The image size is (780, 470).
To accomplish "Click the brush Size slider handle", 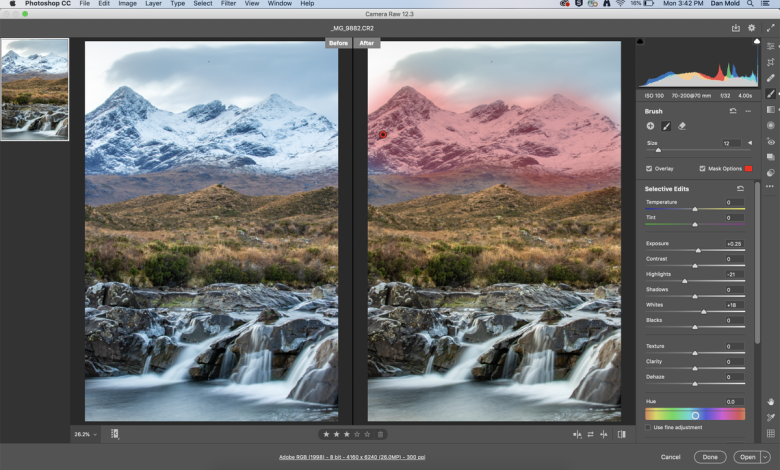I will pos(658,150).
